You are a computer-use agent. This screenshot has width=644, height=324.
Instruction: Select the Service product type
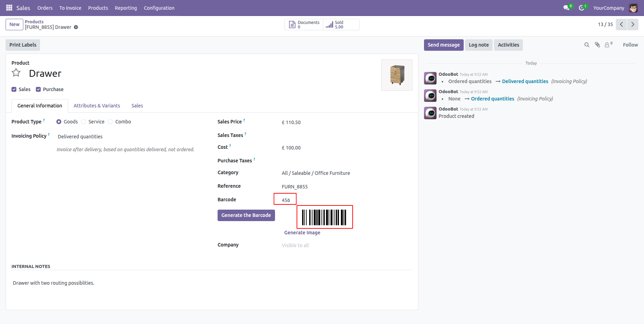pos(84,122)
